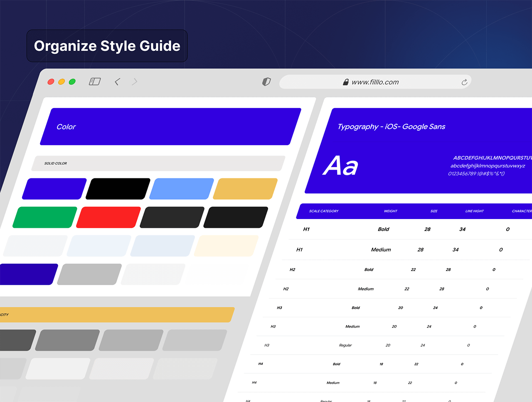
Task: Click the red close window button
Action: pyautogui.click(x=51, y=82)
